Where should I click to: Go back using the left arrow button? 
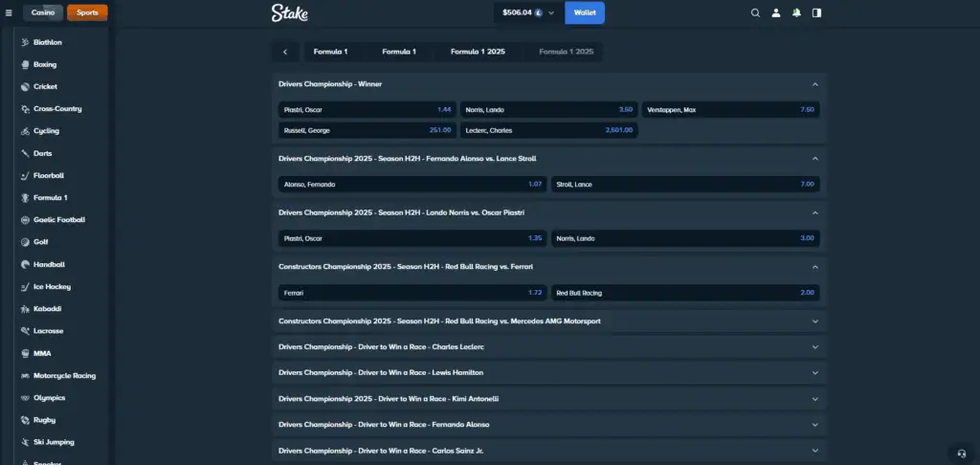click(x=285, y=52)
